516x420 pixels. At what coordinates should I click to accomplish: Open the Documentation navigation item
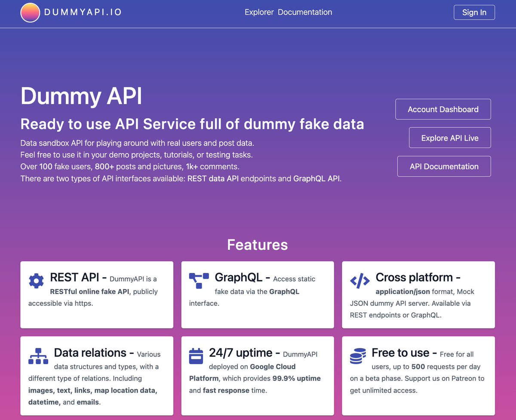305,12
